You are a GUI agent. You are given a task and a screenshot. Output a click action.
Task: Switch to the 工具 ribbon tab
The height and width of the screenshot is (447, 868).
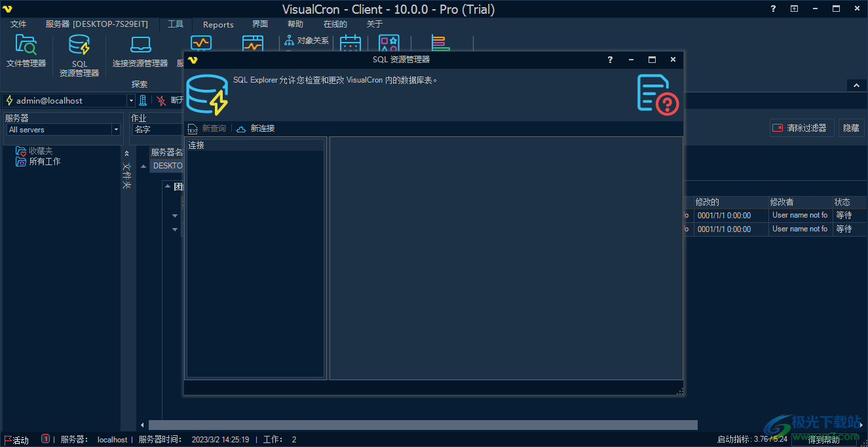(176, 24)
